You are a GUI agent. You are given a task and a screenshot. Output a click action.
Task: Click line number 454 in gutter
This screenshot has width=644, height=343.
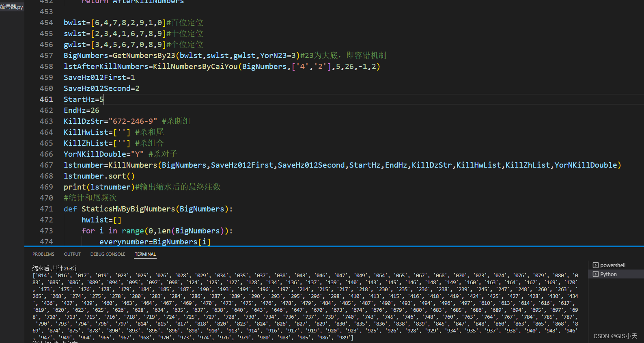[46, 22]
